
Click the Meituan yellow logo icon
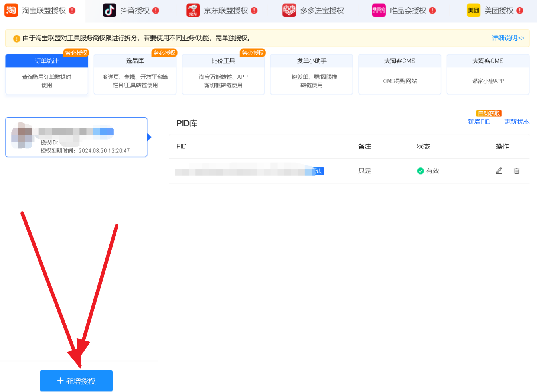474,10
